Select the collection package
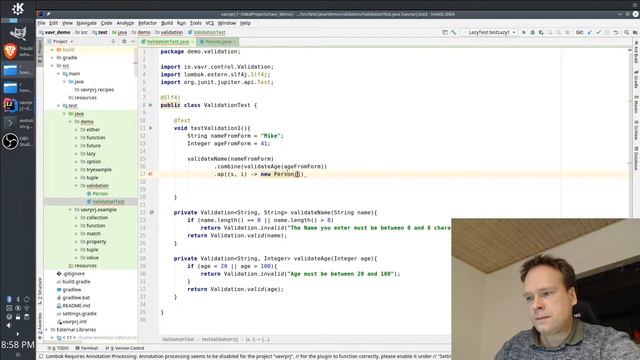Image resolution: width=640 pixels, height=360 pixels. [97, 218]
